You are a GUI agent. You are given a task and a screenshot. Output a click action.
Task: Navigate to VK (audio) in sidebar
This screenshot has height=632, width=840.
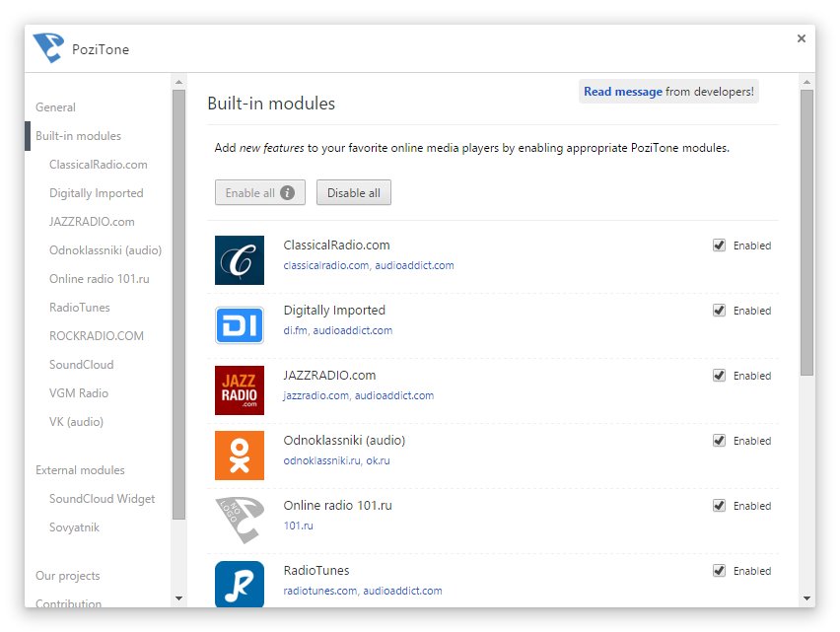tap(76, 422)
